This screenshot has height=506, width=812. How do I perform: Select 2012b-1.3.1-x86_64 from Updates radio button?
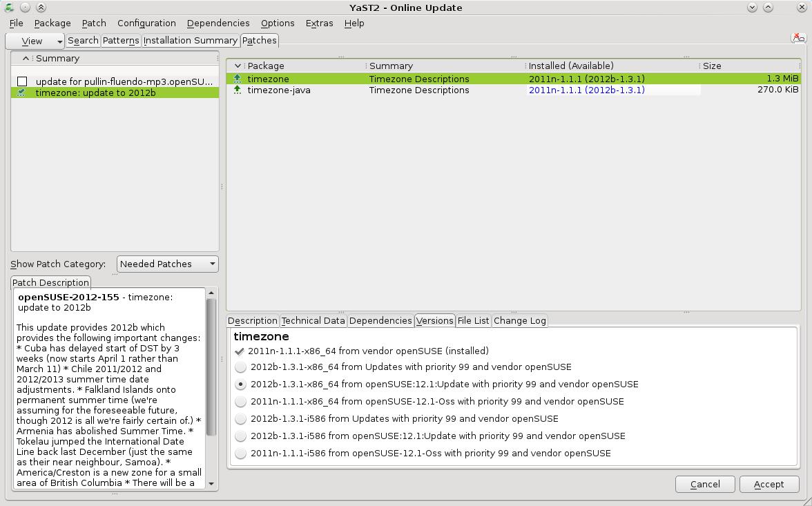(240, 367)
